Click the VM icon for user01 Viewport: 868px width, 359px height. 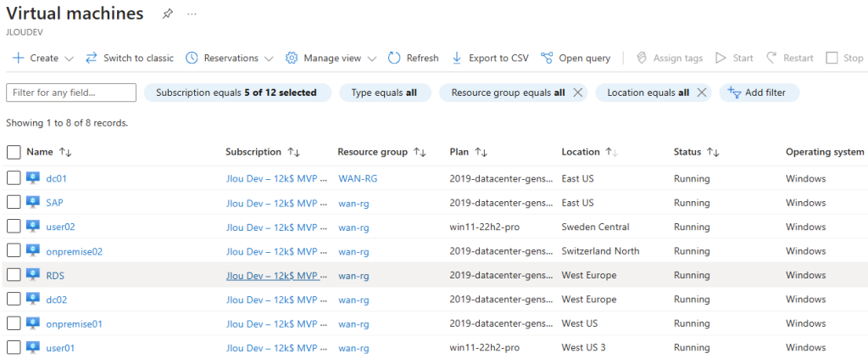(x=33, y=348)
